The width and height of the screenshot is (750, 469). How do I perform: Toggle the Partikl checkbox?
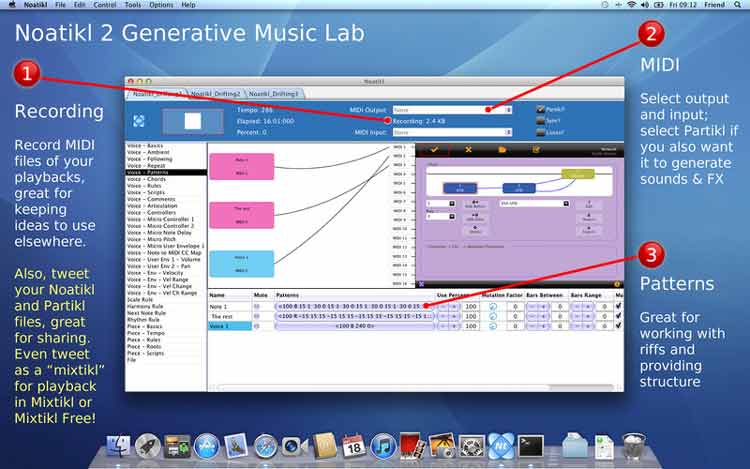click(540, 109)
